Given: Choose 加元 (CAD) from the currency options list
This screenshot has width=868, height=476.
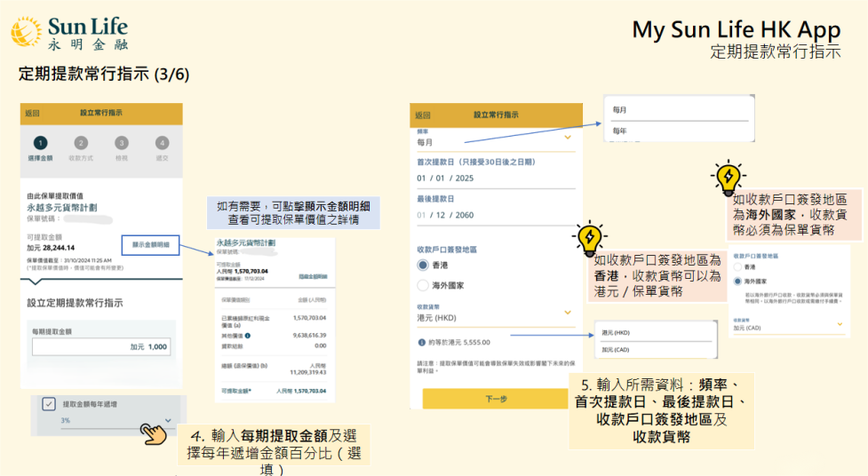Looking at the screenshot, I should (x=615, y=350).
